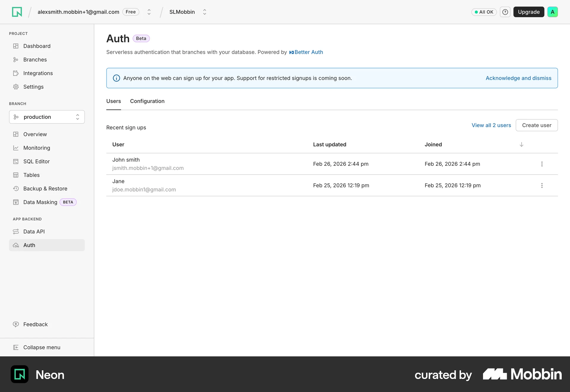Open John smith row actions menu
570x392 pixels.
click(x=542, y=164)
